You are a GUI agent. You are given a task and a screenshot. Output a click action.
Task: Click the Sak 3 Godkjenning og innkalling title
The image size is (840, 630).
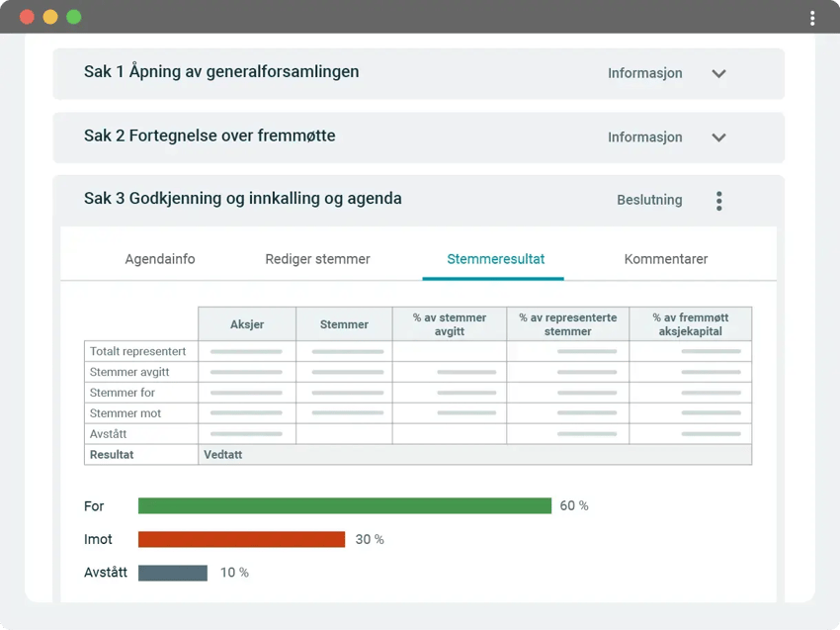point(243,199)
